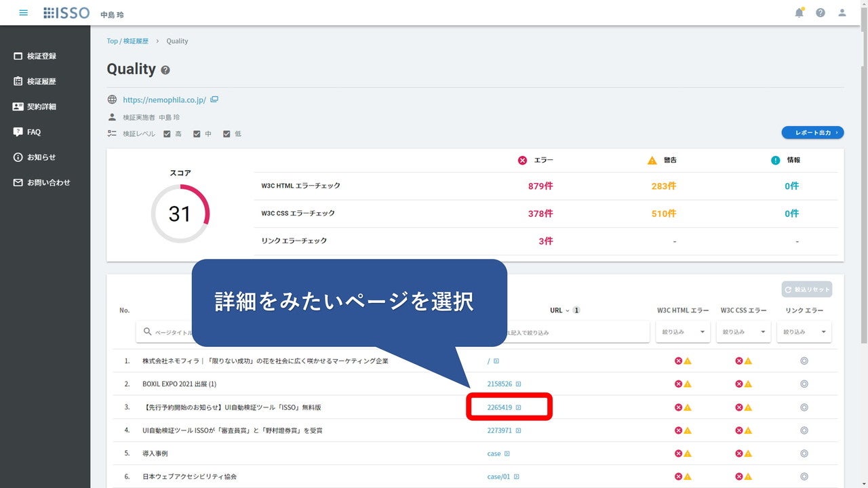868x488 pixels.
Task: Click the help icon beside the Quality heading
Action: coord(165,70)
